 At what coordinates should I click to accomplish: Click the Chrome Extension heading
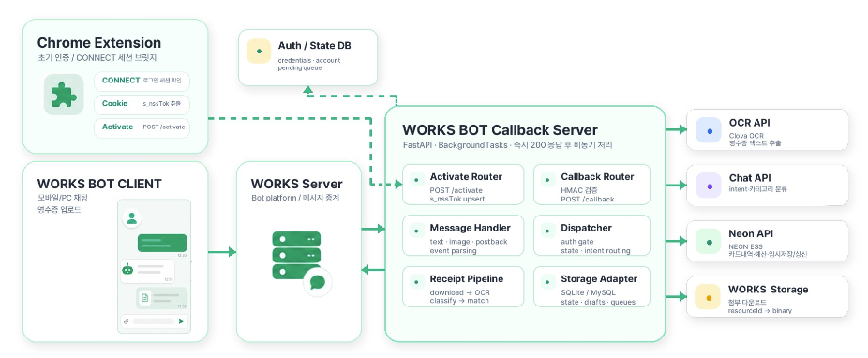coord(99,43)
